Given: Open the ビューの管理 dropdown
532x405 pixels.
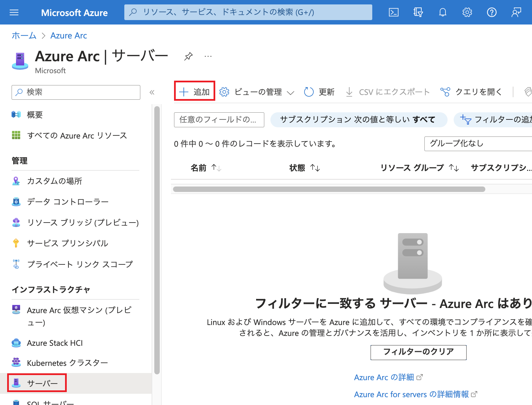Looking at the screenshot, I should pos(256,92).
